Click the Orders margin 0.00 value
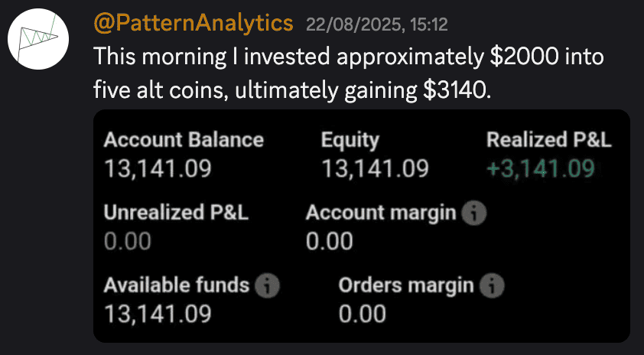The width and height of the screenshot is (644, 355). 363,314
